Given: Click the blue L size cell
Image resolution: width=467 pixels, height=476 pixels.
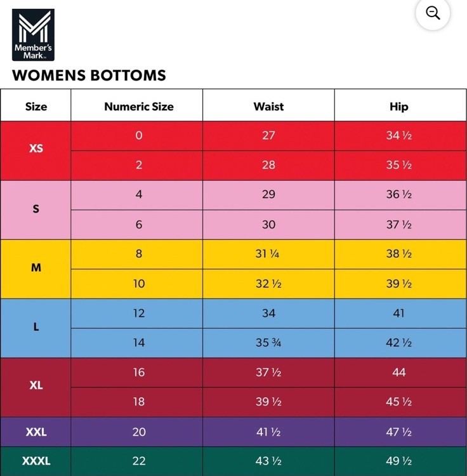Looking at the screenshot, I should pos(36,327).
